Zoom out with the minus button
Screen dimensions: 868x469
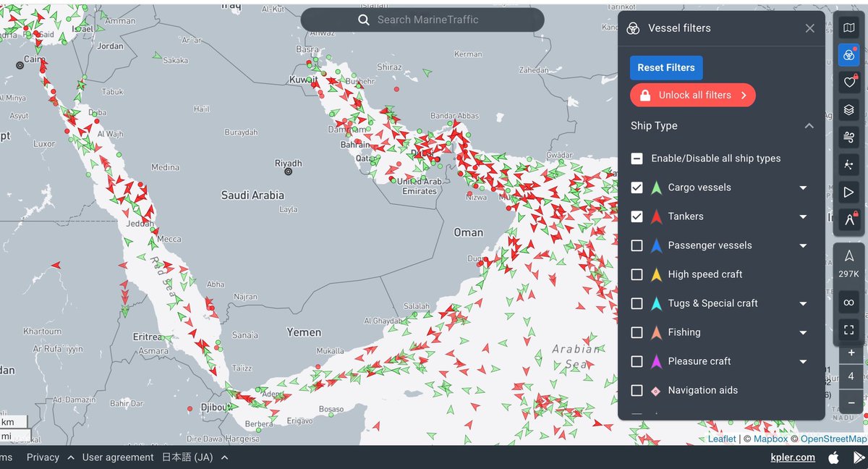click(851, 402)
